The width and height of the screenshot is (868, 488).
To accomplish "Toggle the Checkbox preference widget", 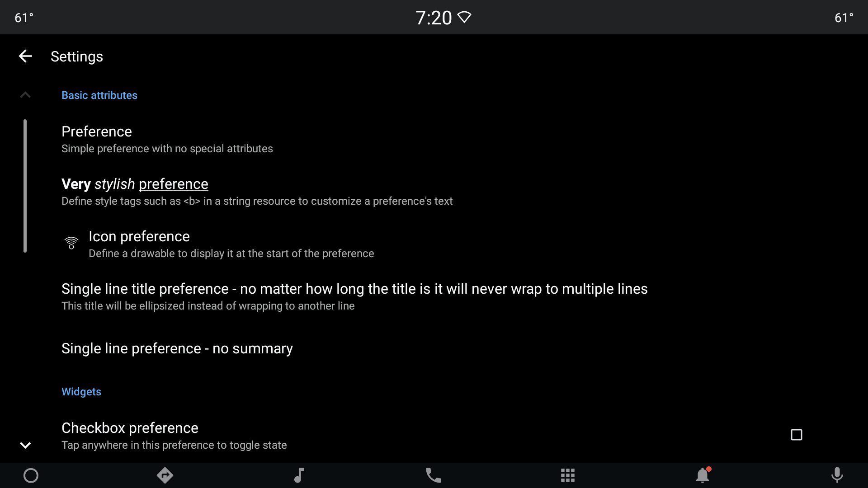I will tap(797, 434).
